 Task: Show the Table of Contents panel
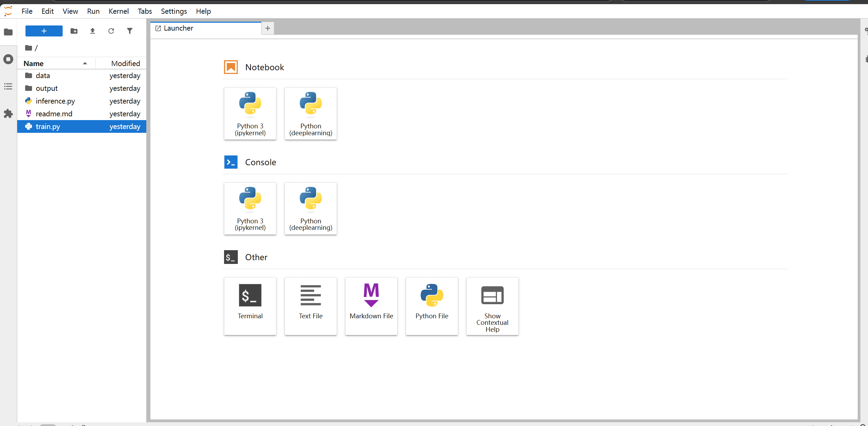8,86
